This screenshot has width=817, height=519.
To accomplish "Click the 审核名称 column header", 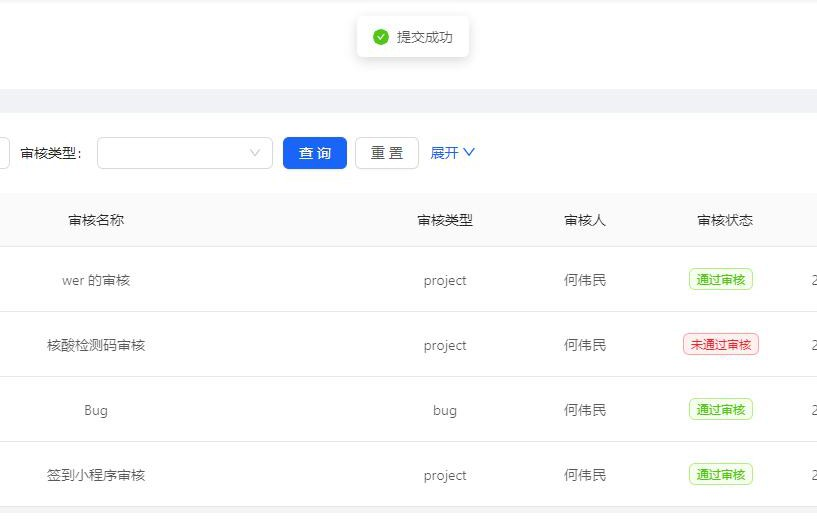I will click(x=96, y=220).
